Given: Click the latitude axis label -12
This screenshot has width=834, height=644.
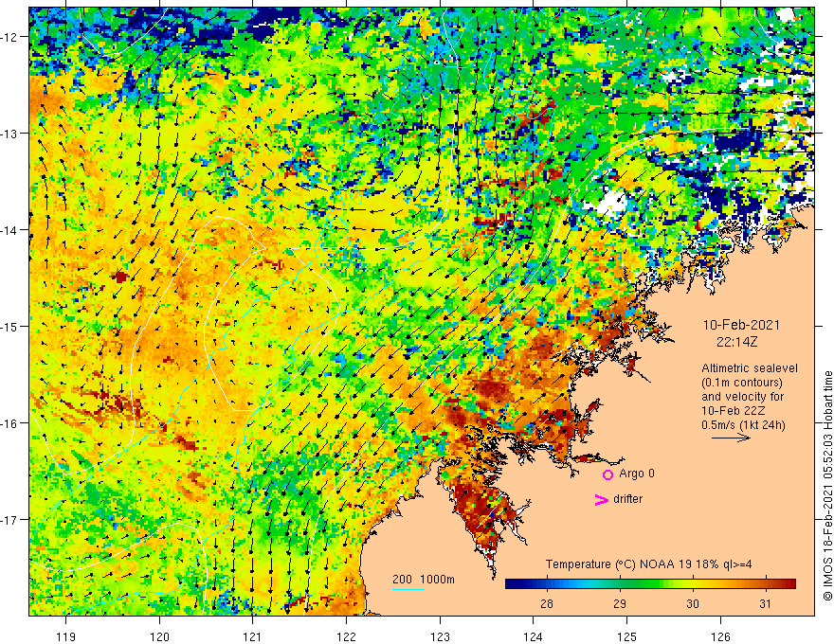Looking at the screenshot, I should pyautogui.click(x=10, y=37).
